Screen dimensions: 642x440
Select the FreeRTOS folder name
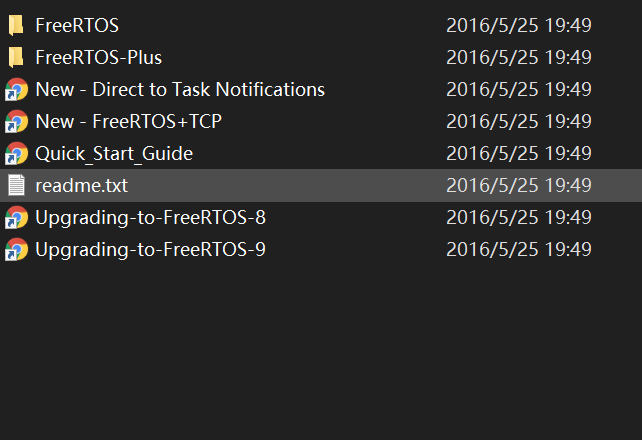(77, 25)
